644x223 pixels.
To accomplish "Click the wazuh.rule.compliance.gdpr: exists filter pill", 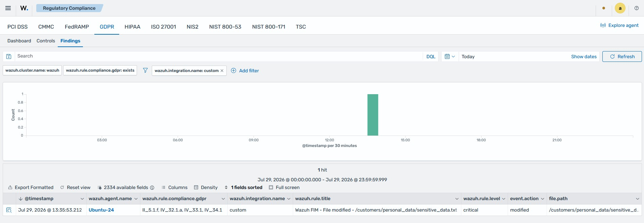I will pos(100,70).
